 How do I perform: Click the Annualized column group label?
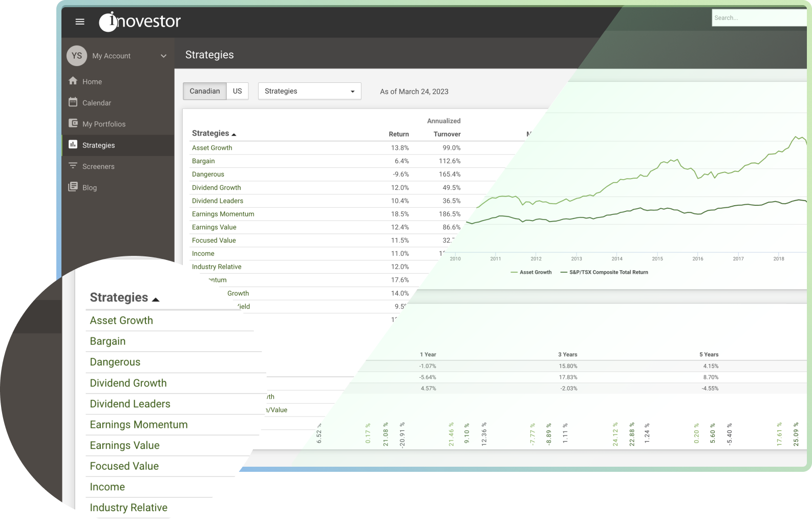coord(444,121)
